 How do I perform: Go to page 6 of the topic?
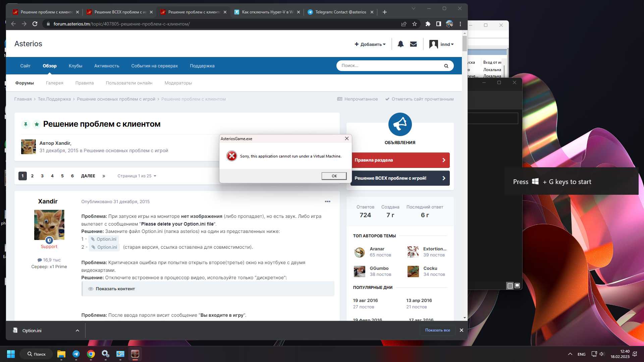coord(72,176)
